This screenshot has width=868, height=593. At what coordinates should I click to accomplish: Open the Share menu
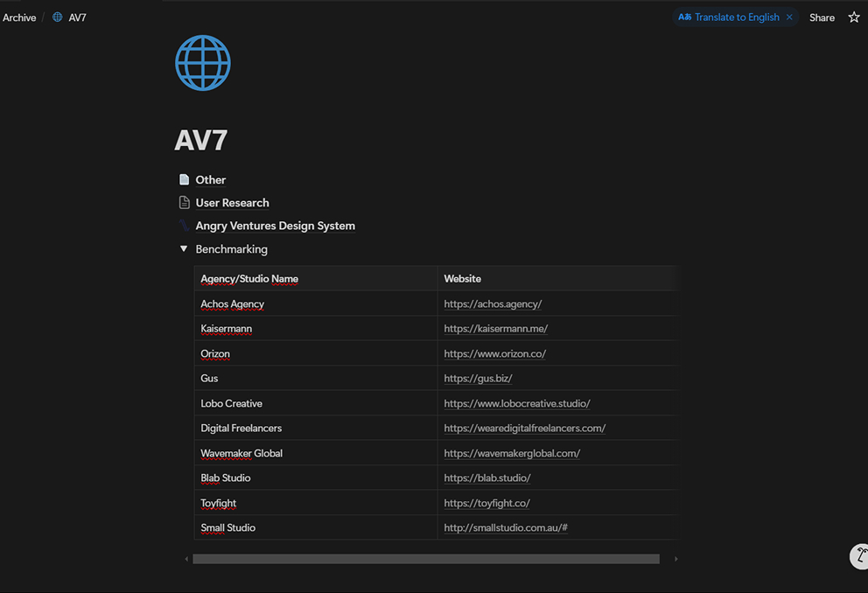[822, 17]
